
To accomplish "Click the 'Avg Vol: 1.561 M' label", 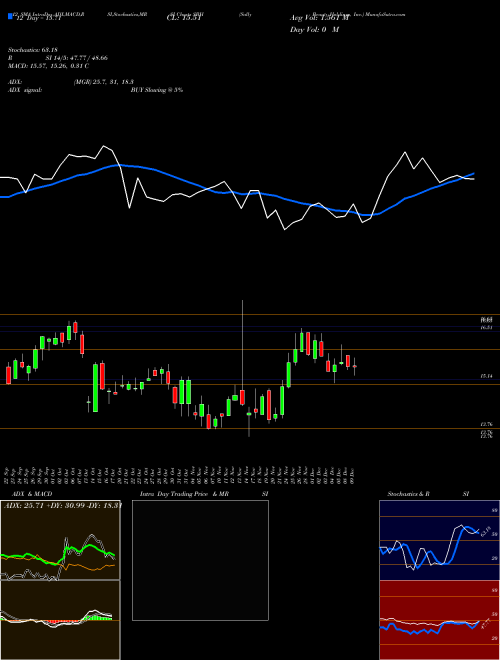I will point(317,18).
